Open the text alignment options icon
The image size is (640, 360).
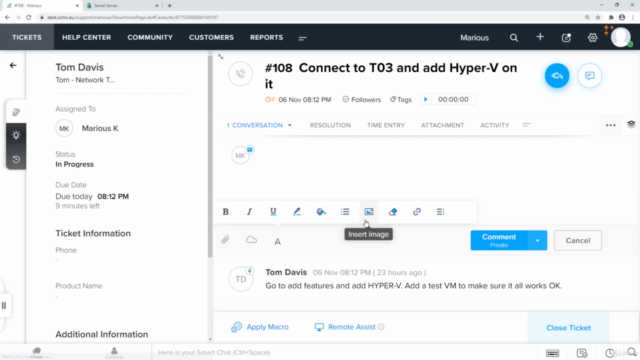click(x=440, y=212)
